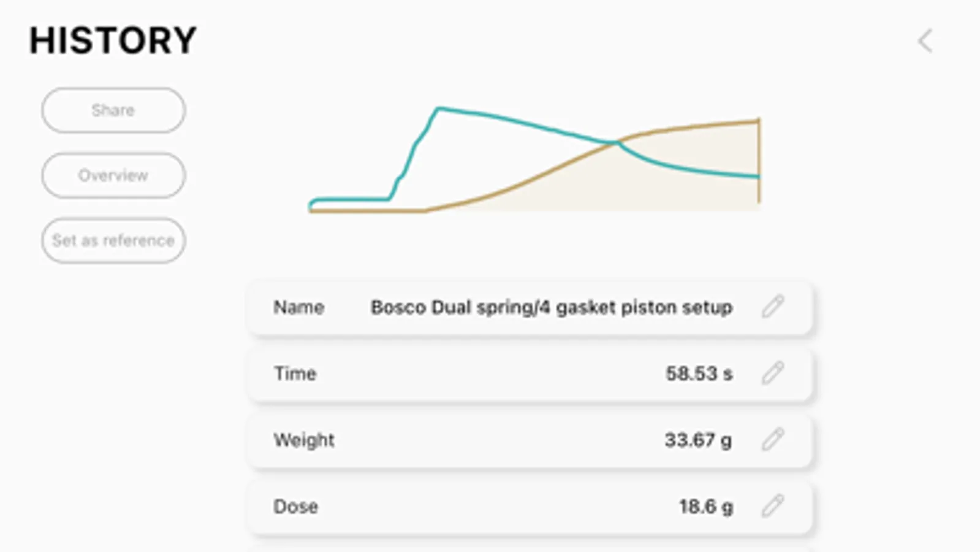Edit the shot Name with pencil icon
Viewport: 980px width, 552px height.
pyautogui.click(x=773, y=306)
